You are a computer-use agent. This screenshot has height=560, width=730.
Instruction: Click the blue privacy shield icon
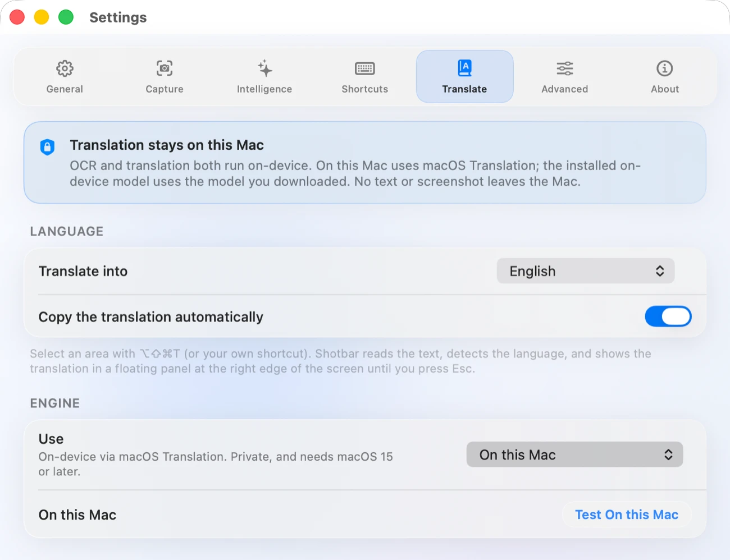[48, 147]
